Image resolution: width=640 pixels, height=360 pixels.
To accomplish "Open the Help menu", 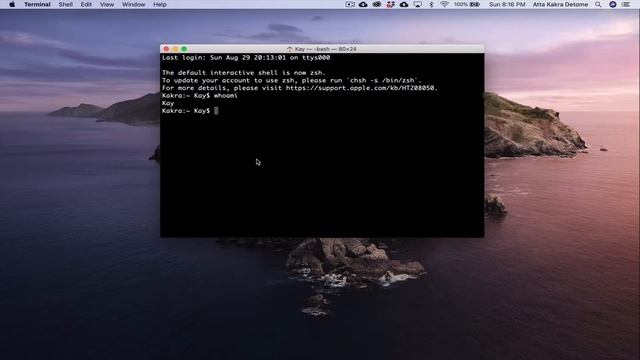I will (160, 4).
